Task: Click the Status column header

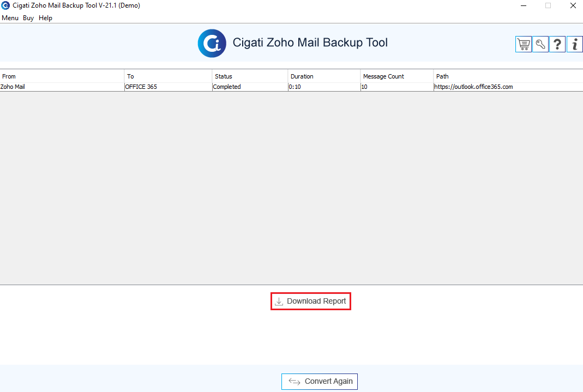Action: tap(250, 76)
